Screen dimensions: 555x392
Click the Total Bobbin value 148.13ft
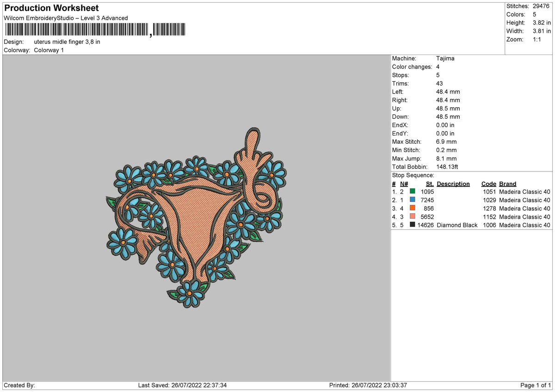pyautogui.click(x=447, y=167)
